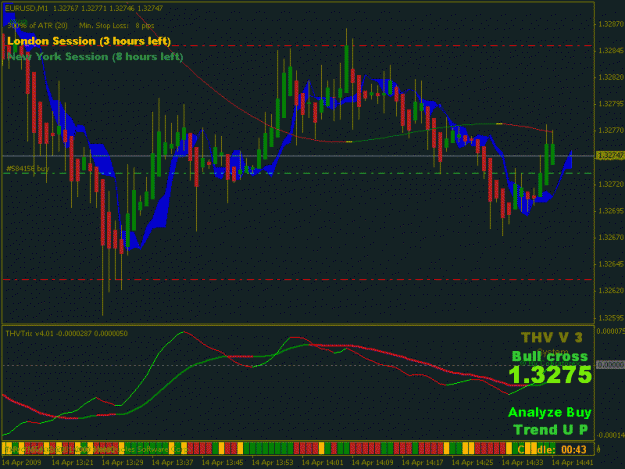Image resolution: width=625 pixels, height=469 pixels.
Task: Click the '14 Apr 13:45' time label
Action: pos(222,463)
